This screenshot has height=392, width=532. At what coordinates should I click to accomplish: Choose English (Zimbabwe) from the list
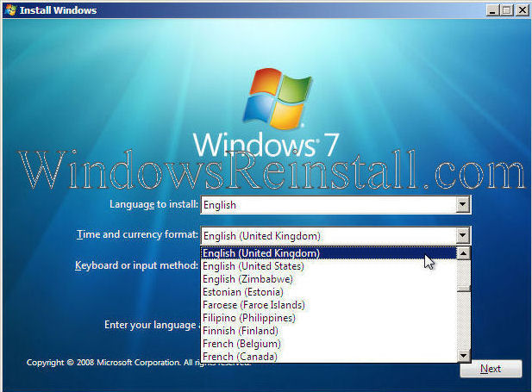coord(247,279)
